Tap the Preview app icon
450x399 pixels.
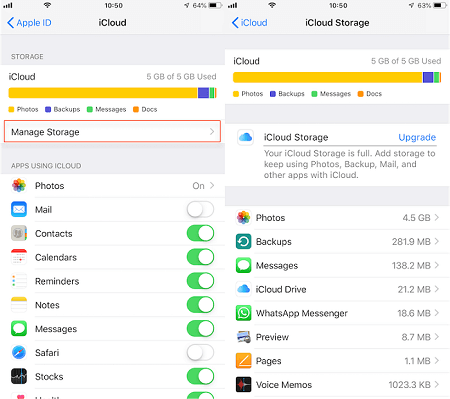tap(244, 337)
